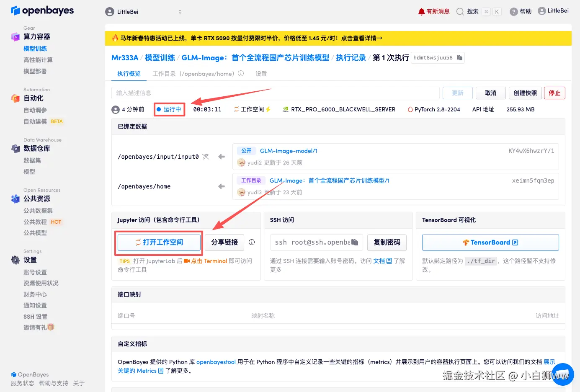Click in the 输入描述信息 field

(x=276, y=93)
